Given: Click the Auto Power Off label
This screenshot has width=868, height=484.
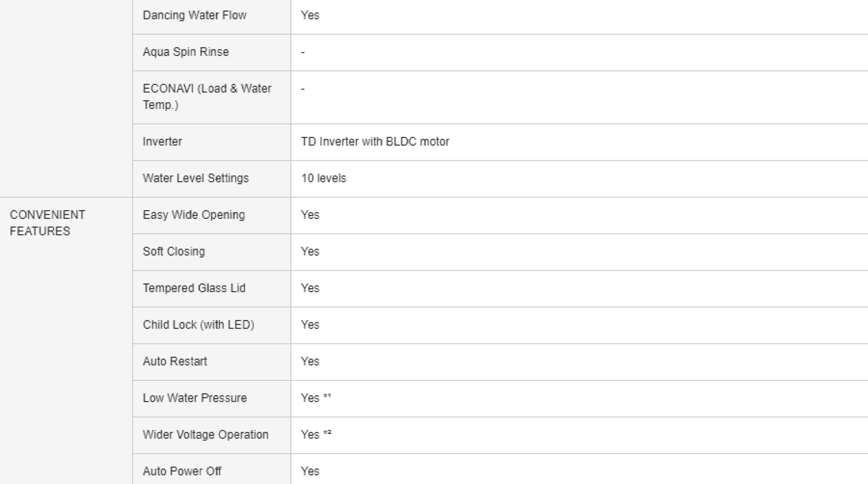Looking at the screenshot, I should pos(182,471).
